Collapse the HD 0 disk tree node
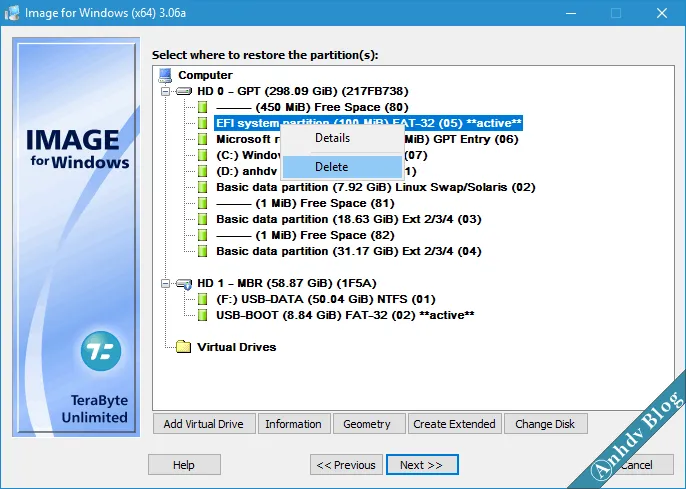 coord(165,91)
